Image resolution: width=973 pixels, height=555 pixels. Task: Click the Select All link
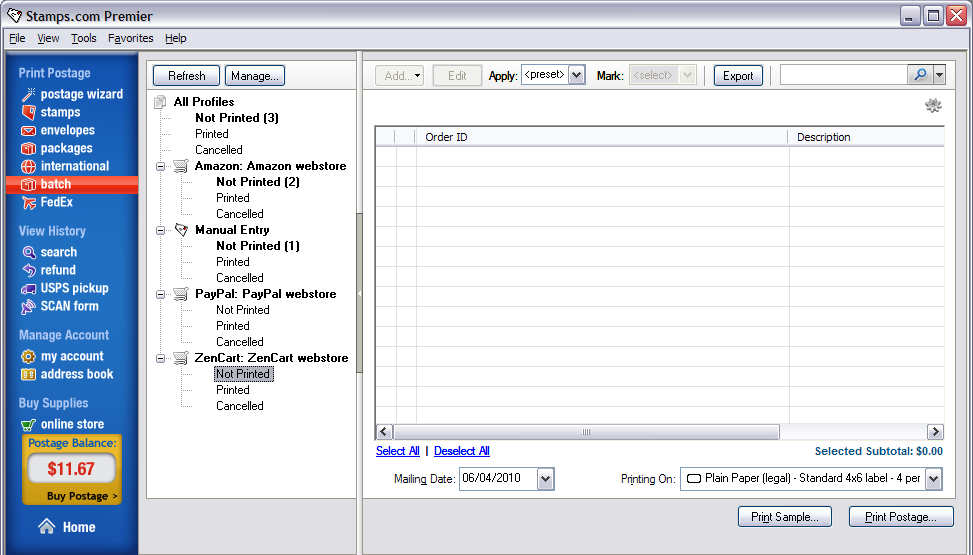(397, 451)
